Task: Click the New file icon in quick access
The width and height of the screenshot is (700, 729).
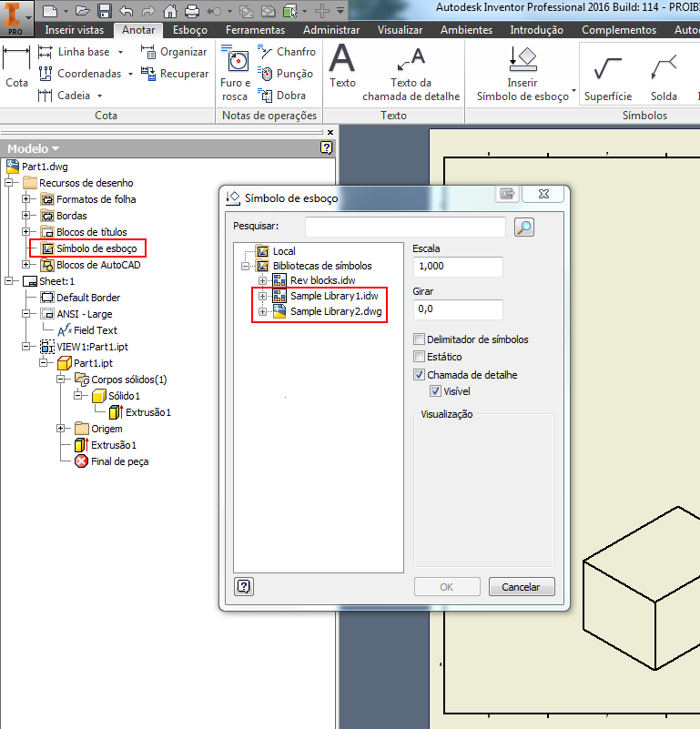Action: pyautogui.click(x=50, y=10)
